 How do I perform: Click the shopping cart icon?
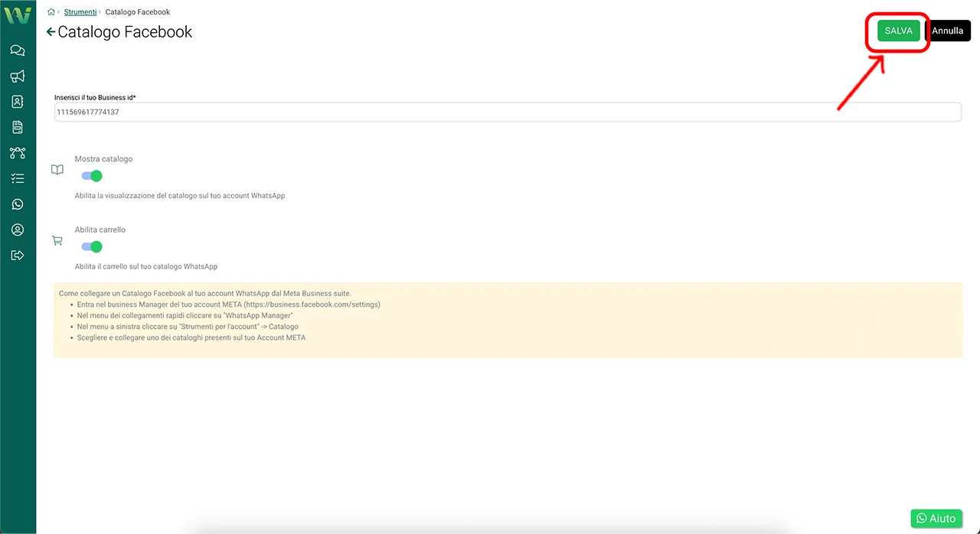tap(57, 240)
